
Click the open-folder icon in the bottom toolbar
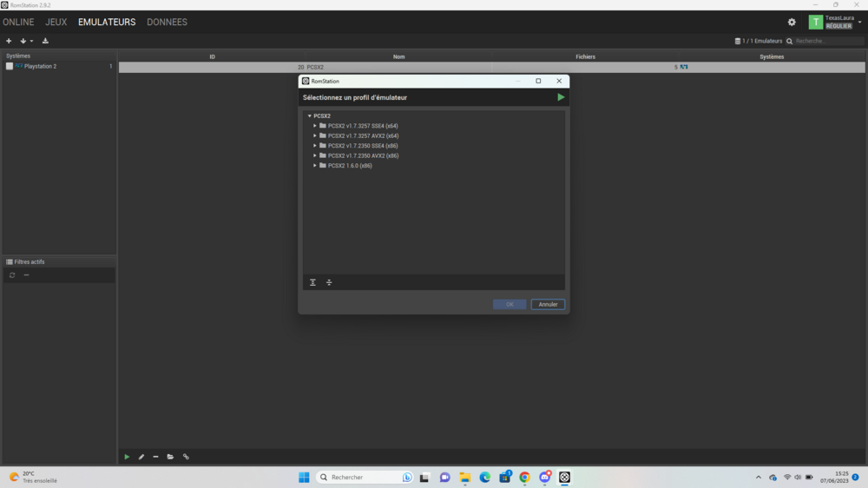coord(170,457)
